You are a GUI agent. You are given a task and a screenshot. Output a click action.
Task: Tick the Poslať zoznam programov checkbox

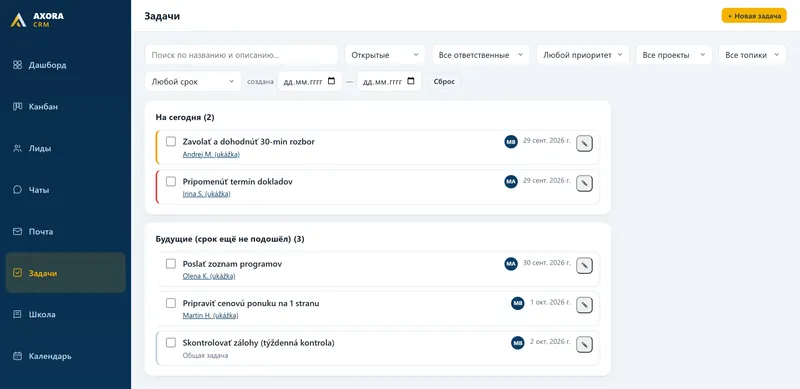tap(171, 264)
